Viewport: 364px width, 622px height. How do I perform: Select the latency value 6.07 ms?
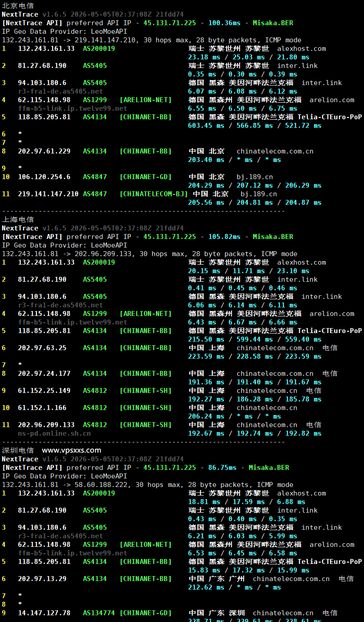202,91
